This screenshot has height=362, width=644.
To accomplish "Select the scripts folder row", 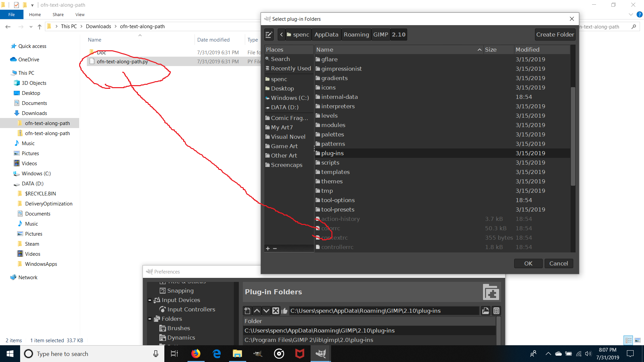I will pyautogui.click(x=442, y=163).
